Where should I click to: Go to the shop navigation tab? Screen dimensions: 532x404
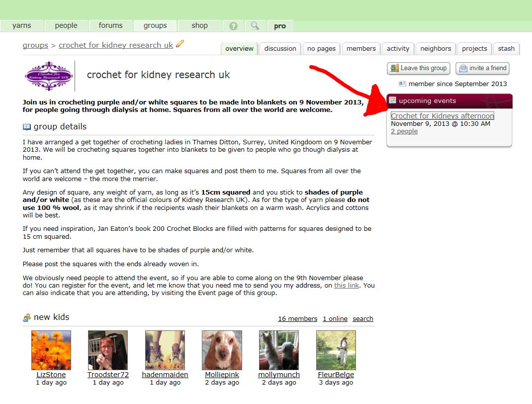pos(199,26)
